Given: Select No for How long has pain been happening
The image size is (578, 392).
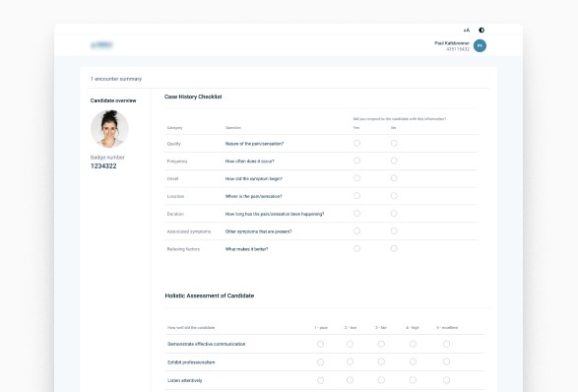Looking at the screenshot, I should click(394, 214).
